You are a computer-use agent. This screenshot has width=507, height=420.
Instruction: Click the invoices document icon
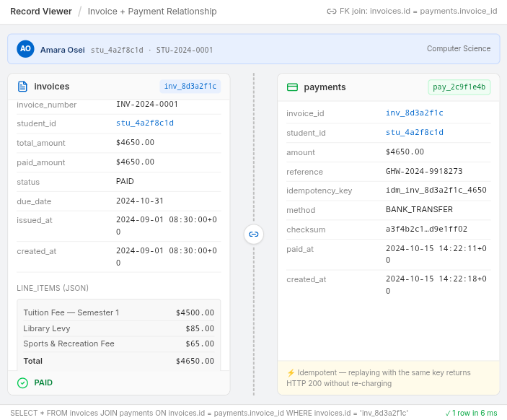22,87
